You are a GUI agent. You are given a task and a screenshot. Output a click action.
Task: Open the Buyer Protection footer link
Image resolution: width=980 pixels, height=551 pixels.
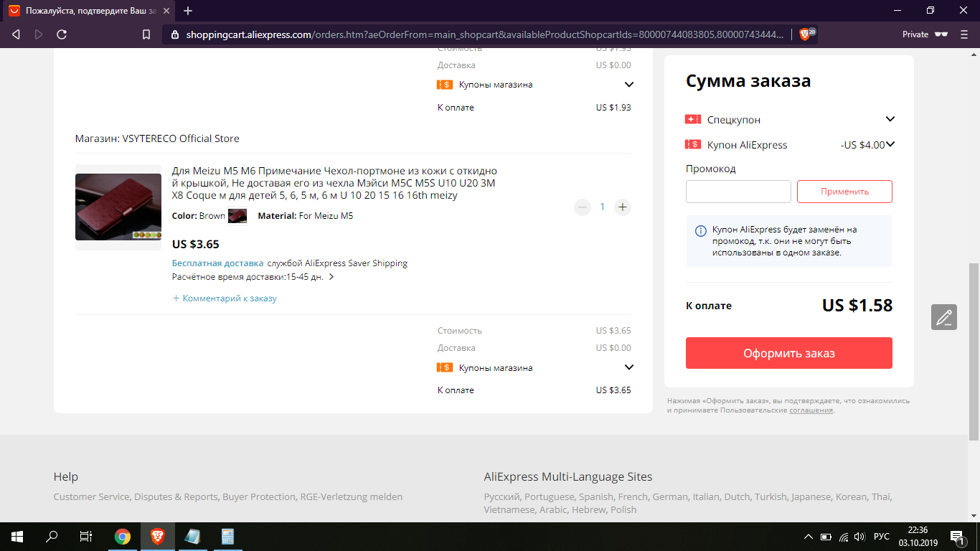[x=259, y=496]
